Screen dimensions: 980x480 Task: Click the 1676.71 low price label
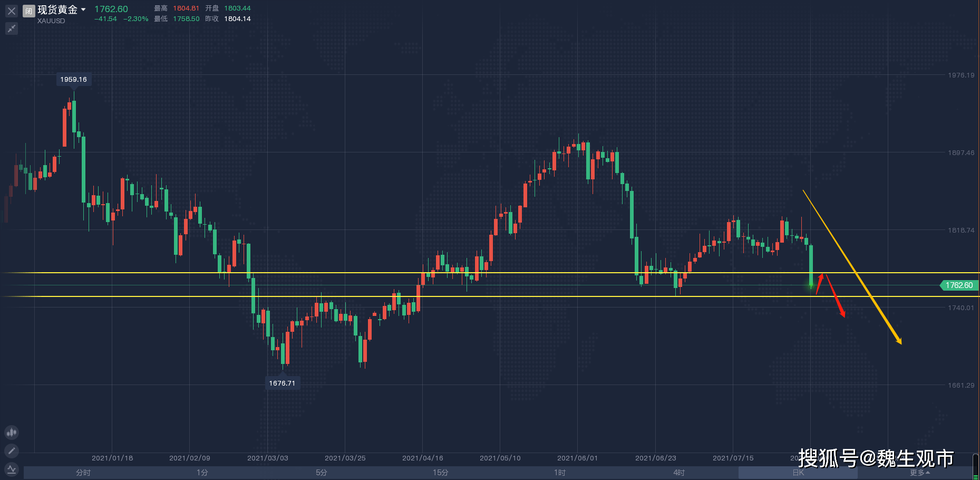point(282,383)
